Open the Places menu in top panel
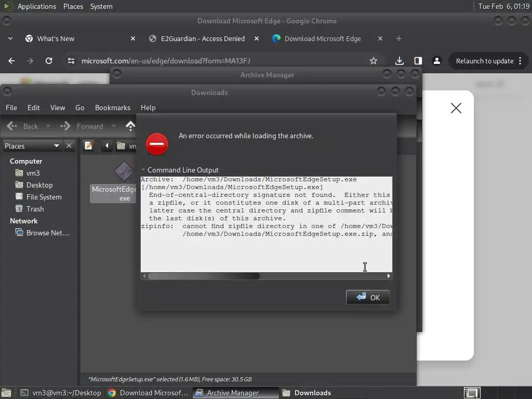 coord(73,6)
